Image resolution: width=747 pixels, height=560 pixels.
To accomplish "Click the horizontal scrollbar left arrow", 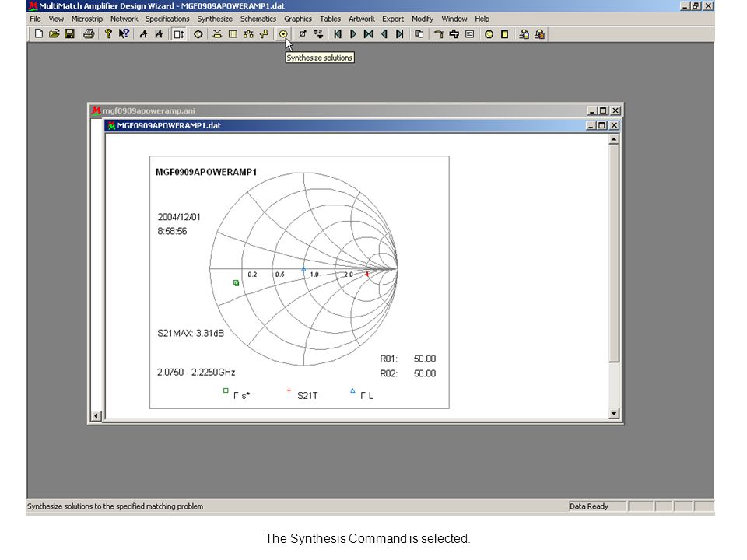I will [x=96, y=415].
